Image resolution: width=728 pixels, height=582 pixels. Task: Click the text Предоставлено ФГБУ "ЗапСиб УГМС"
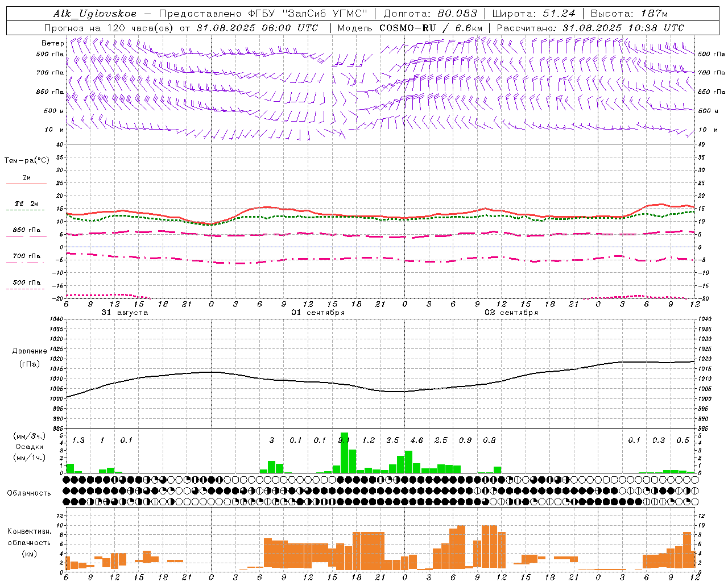(x=263, y=14)
